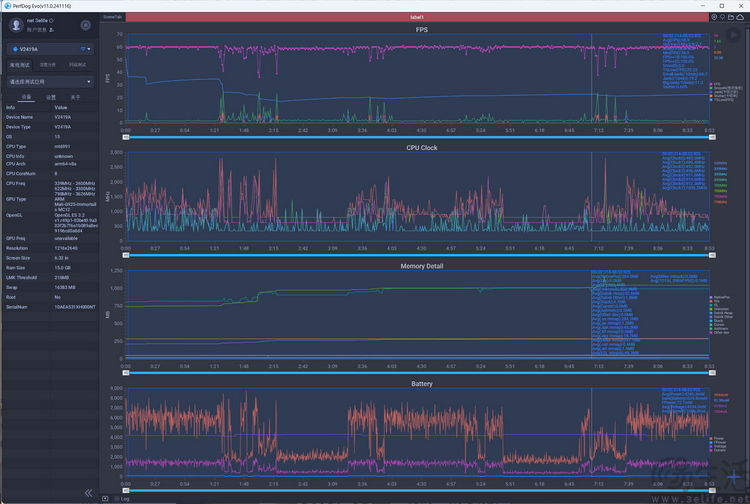Select the 设置 sub-tab

[51, 97]
